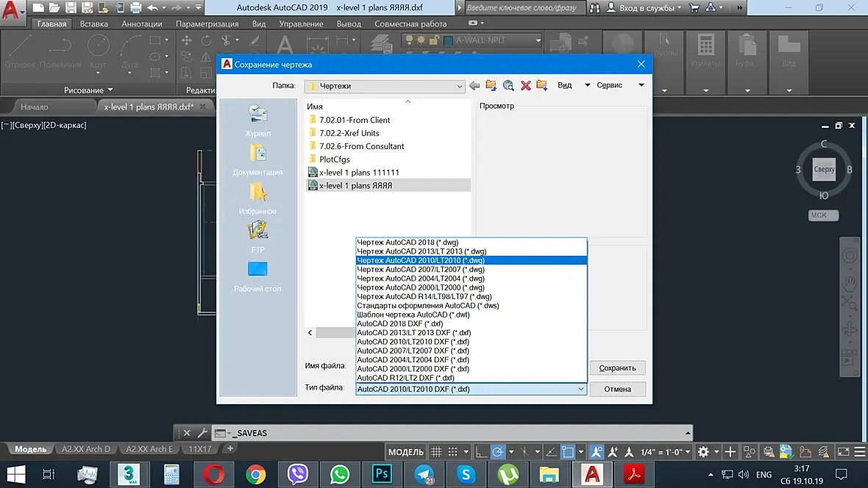Click the up one level folder icon

click(x=491, y=85)
